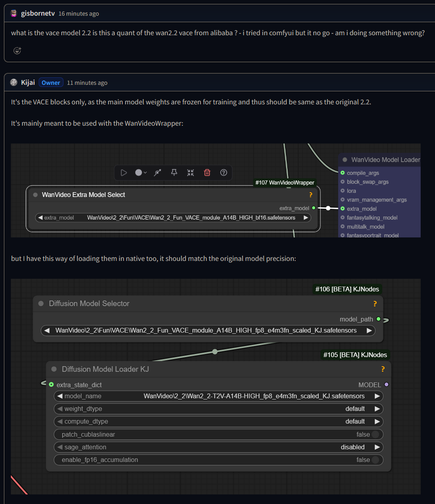Click the play icon in node toolbar
The height and width of the screenshot is (504, 435).
124,173
